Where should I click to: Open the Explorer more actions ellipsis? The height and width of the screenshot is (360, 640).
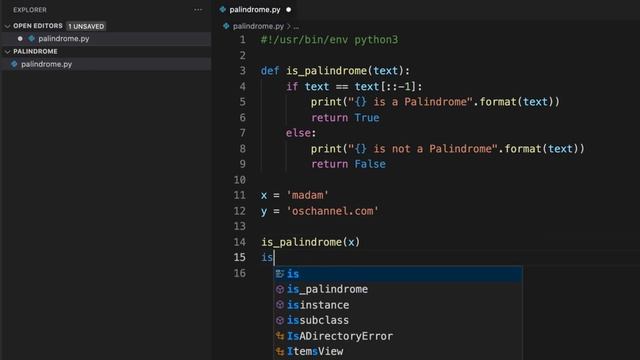click(198, 9)
